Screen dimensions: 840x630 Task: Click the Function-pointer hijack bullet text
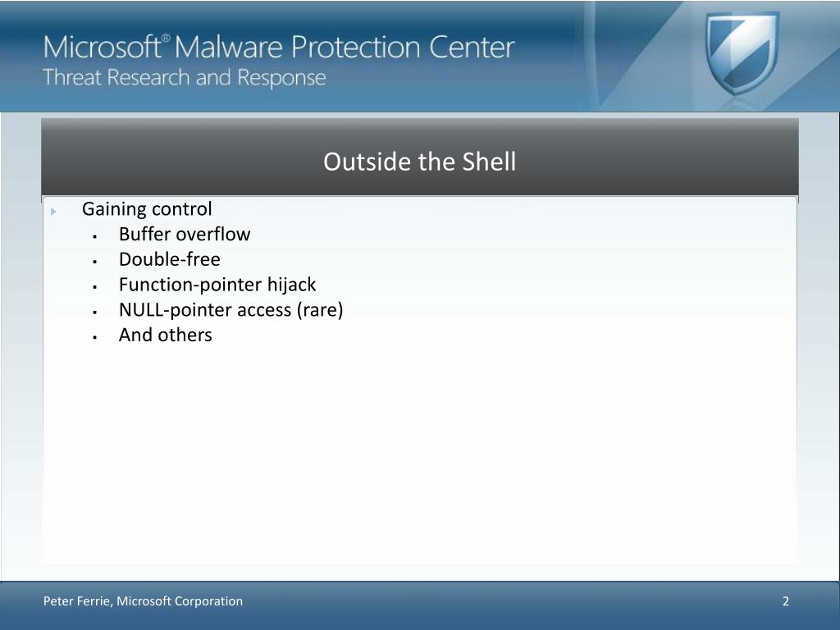click(217, 285)
